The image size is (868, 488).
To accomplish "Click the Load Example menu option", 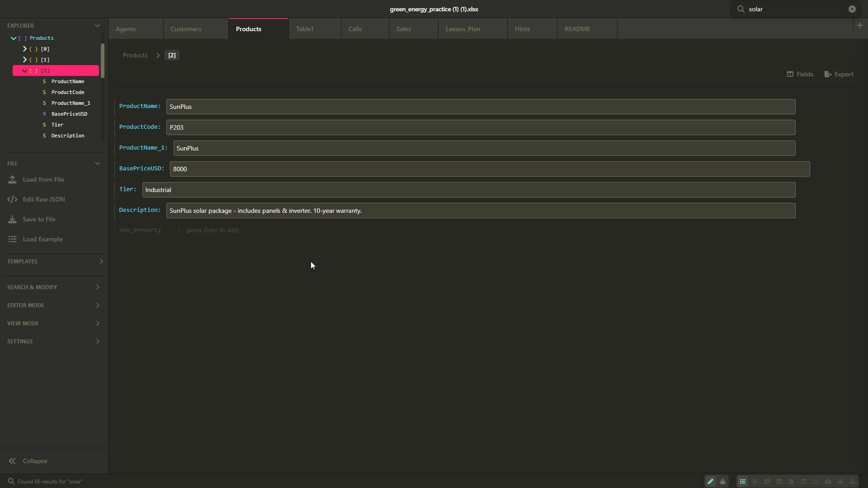I will 42,239.
